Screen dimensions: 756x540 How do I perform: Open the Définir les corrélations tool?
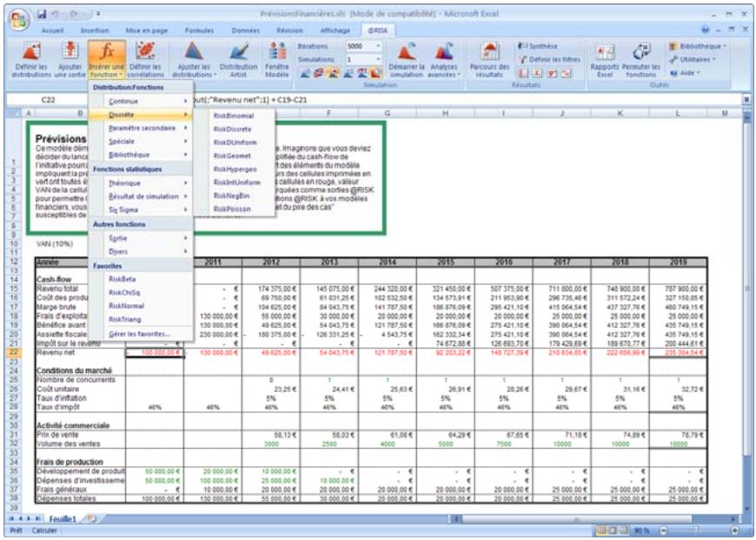point(145,59)
